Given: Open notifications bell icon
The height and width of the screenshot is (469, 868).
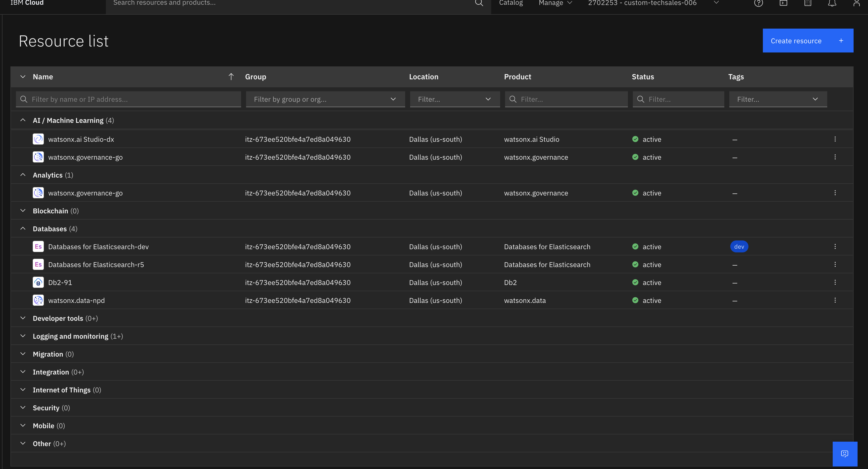Looking at the screenshot, I should 832,3.
